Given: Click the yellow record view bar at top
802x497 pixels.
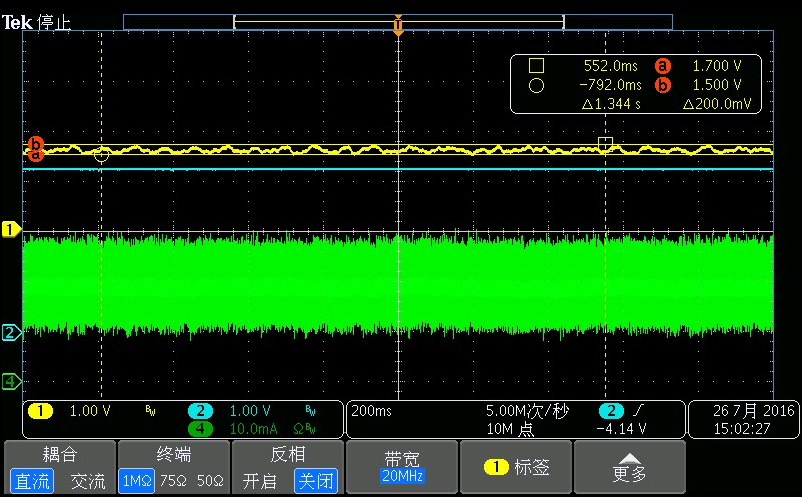Looking at the screenshot, I should click(x=399, y=22).
